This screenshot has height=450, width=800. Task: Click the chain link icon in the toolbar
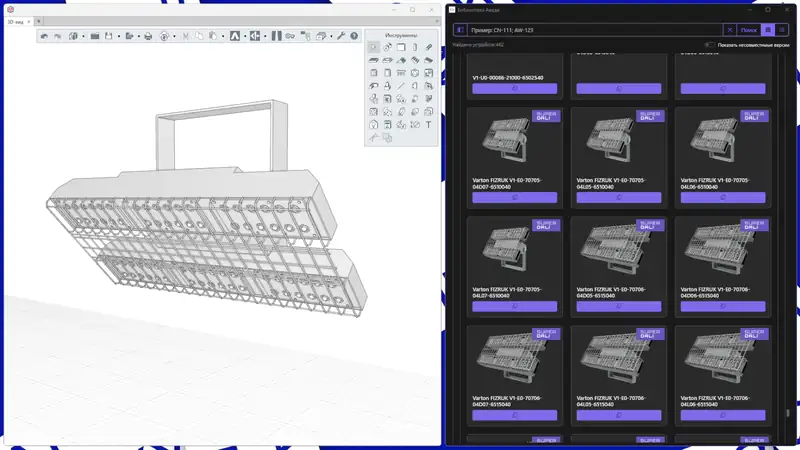(x=290, y=36)
